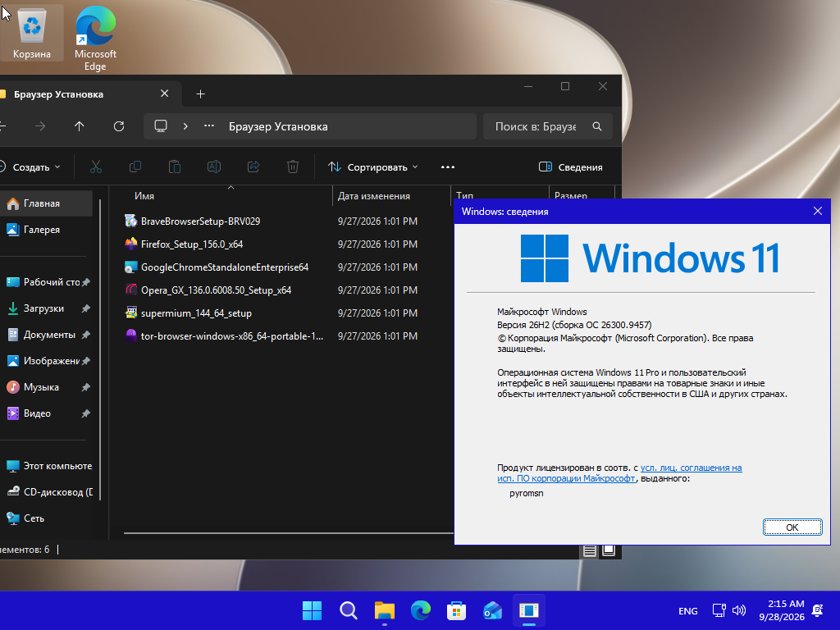Expand the address bar chevron after This PC
The height and width of the screenshot is (630, 840).
click(185, 126)
